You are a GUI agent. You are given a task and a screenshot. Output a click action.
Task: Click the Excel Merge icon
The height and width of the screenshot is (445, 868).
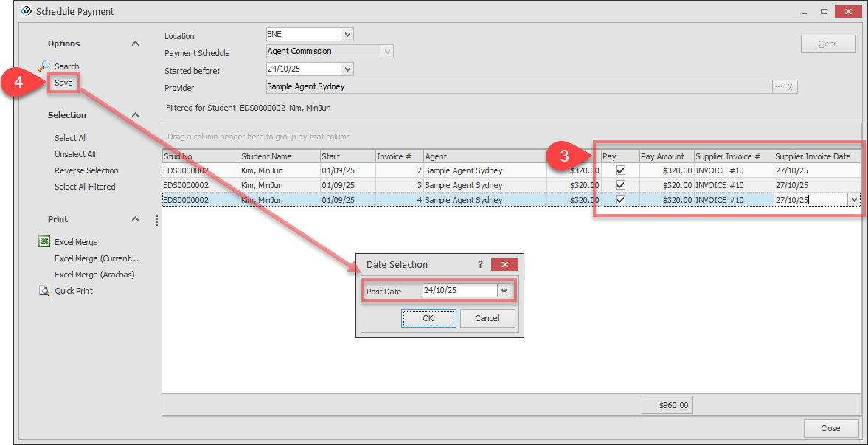click(x=44, y=242)
